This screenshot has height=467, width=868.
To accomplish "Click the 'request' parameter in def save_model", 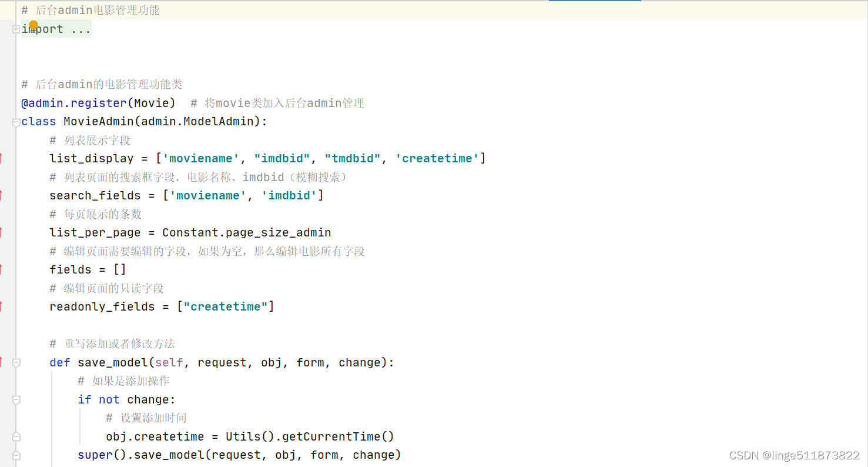I will [x=222, y=362].
